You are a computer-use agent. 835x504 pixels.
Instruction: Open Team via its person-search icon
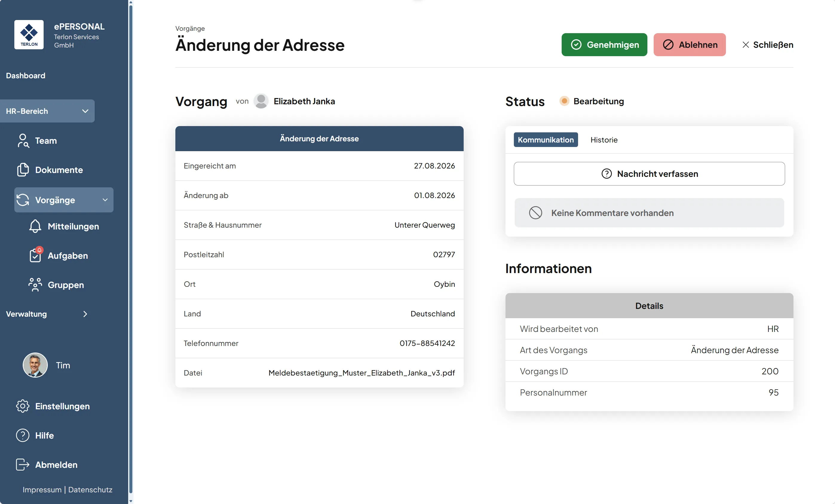(23, 141)
